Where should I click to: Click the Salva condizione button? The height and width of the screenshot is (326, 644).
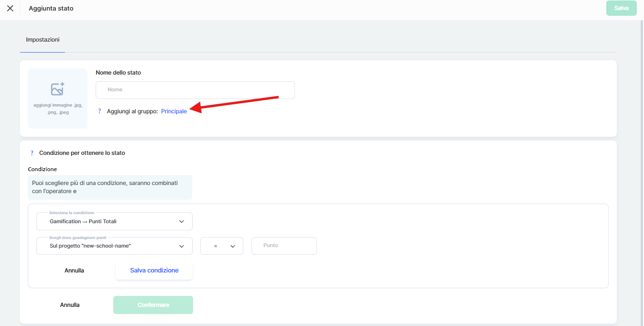pos(154,271)
